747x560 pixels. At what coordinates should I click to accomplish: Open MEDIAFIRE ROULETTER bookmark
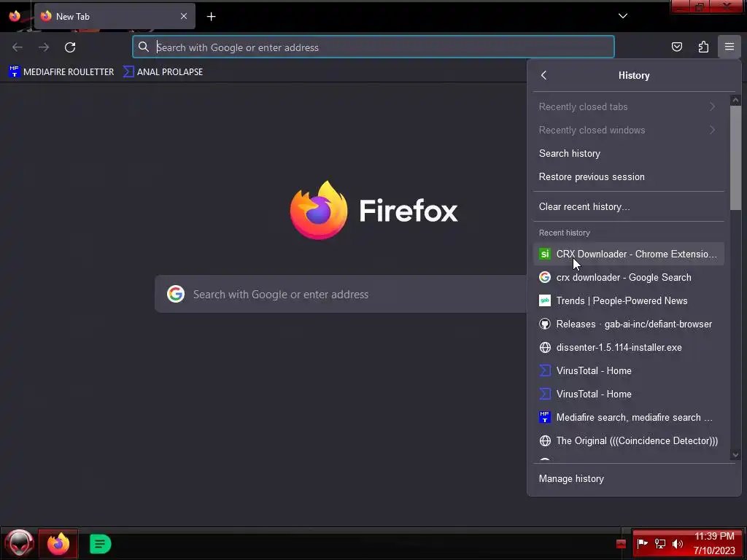pyautogui.click(x=61, y=72)
